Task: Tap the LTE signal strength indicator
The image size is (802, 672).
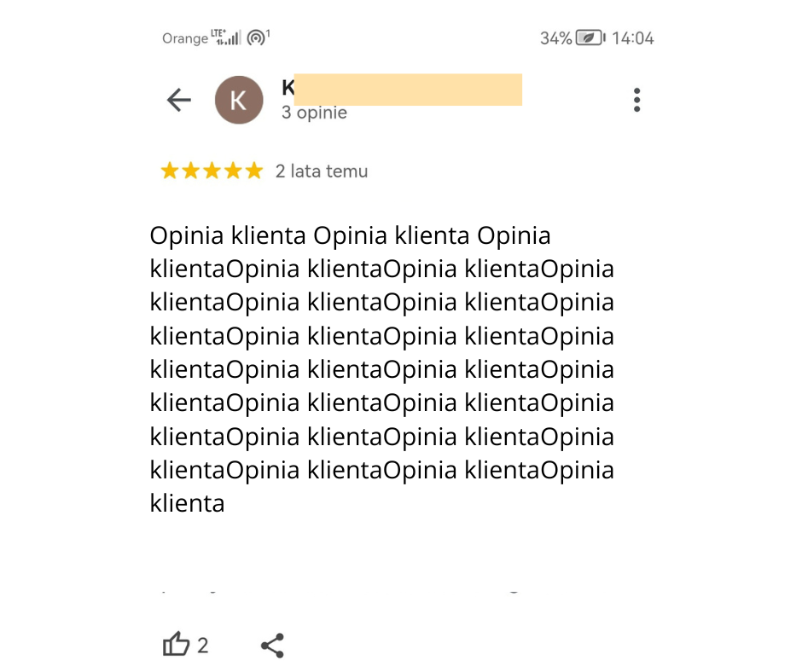Action: [226, 38]
